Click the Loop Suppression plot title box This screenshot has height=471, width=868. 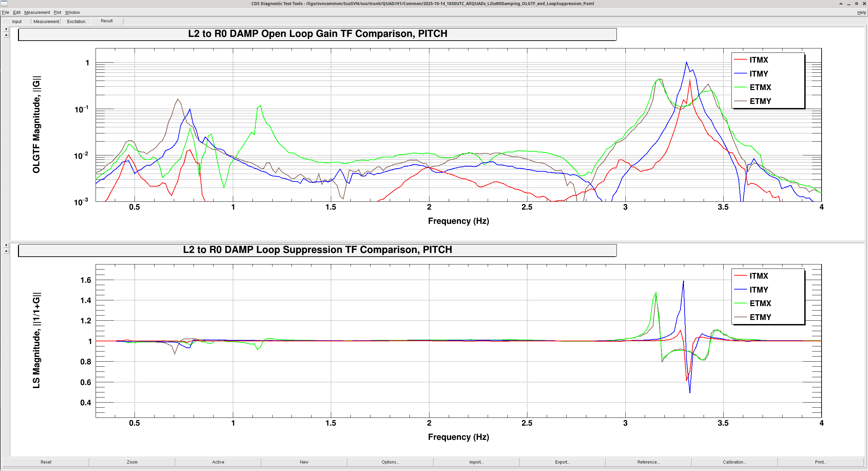(x=317, y=250)
